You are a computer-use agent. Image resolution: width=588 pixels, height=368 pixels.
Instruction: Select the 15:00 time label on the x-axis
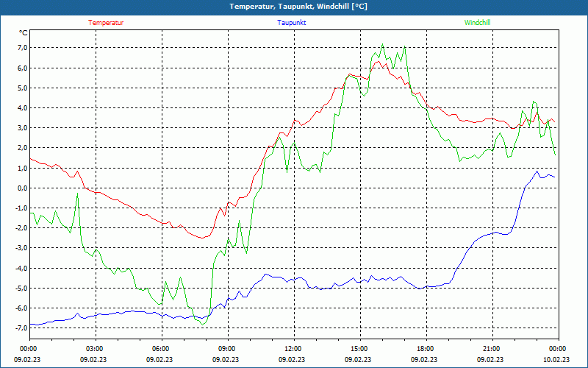coord(359,348)
